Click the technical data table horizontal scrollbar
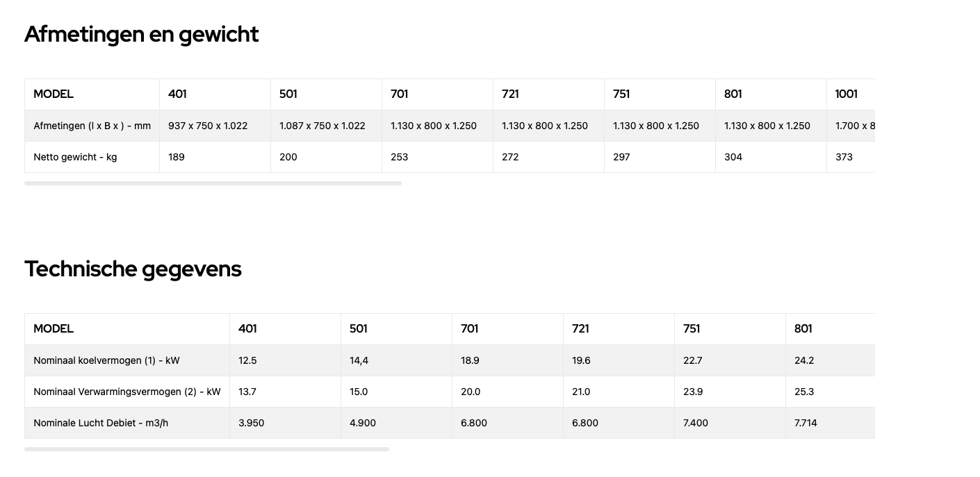Screen dimensions: 980x477 [206, 449]
